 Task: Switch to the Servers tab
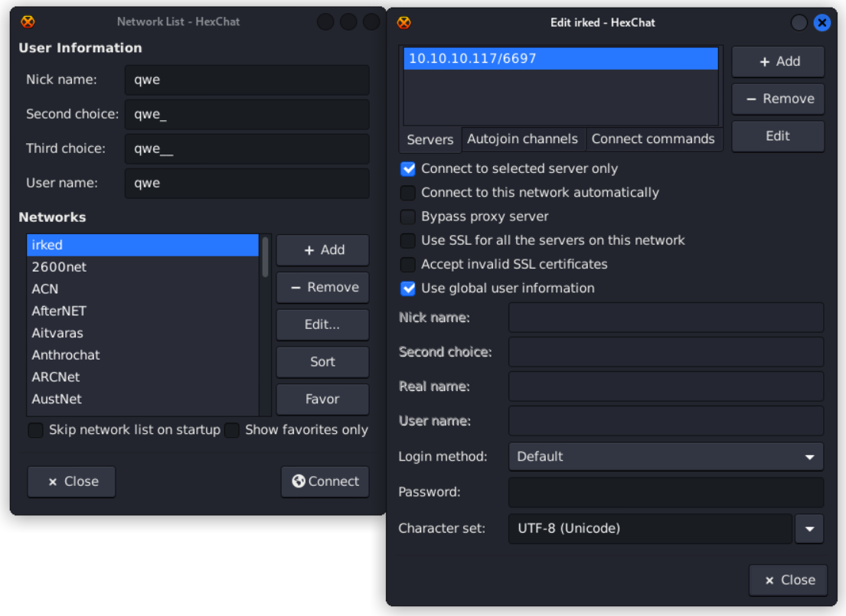430,139
